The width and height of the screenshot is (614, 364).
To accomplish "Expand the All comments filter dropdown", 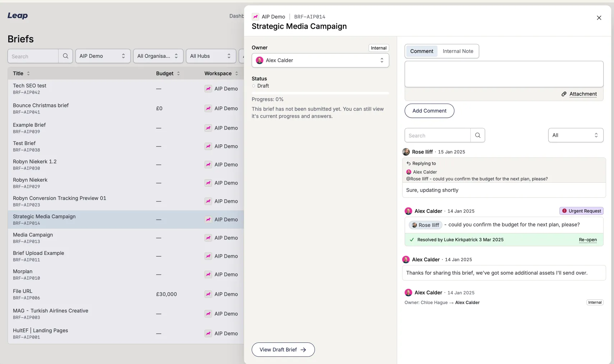I will click(575, 135).
